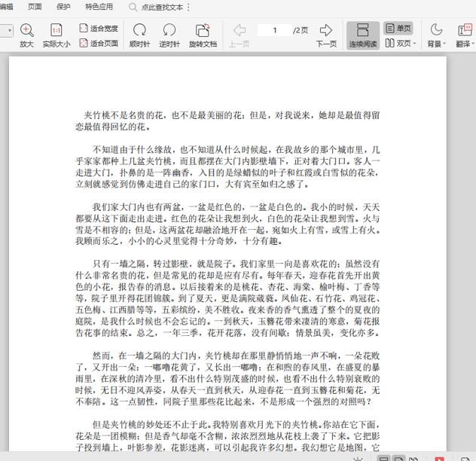
Task: Click the line 恋最值得回忆的花
Action: [113, 127]
